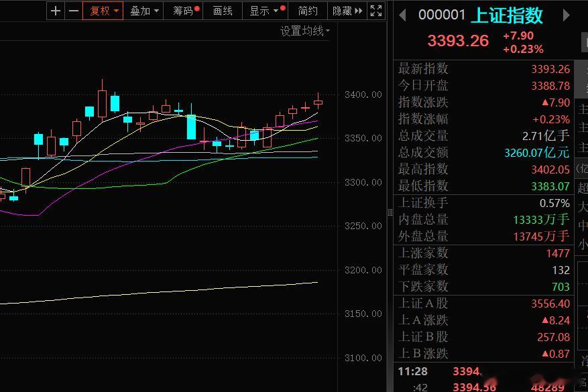The height and width of the screenshot is (392, 588).
Task: Click the minus zoom-out chart button
Action: 74,11
